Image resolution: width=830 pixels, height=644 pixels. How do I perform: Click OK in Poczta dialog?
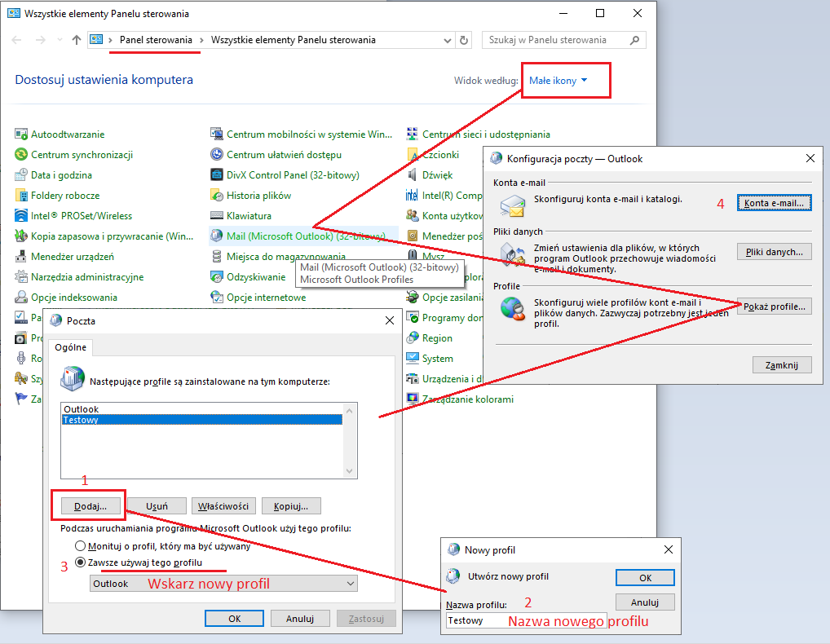[x=235, y=619]
